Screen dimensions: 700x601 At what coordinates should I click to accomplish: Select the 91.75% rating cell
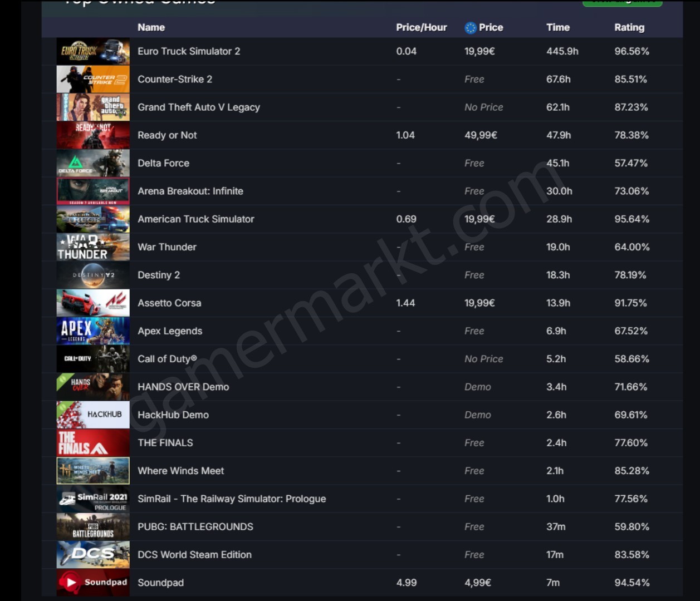(631, 303)
